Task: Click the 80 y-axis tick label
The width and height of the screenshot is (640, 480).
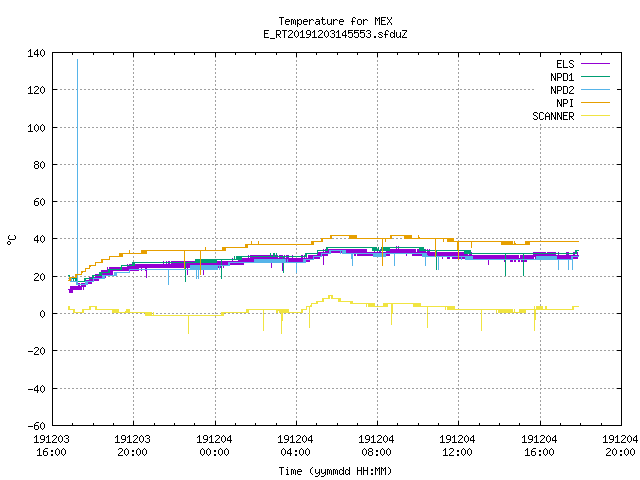Action: pos(39,165)
